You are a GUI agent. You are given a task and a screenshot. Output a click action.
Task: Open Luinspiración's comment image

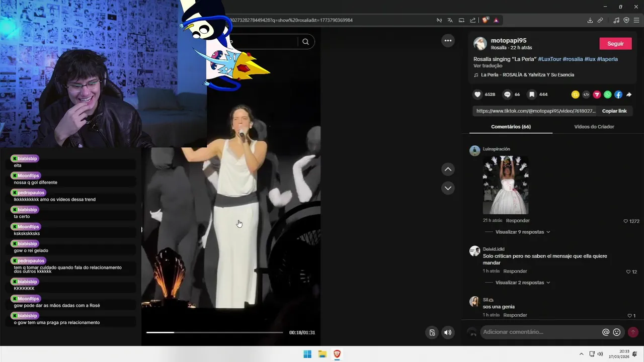pyautogui.click(x=506, y=185)
